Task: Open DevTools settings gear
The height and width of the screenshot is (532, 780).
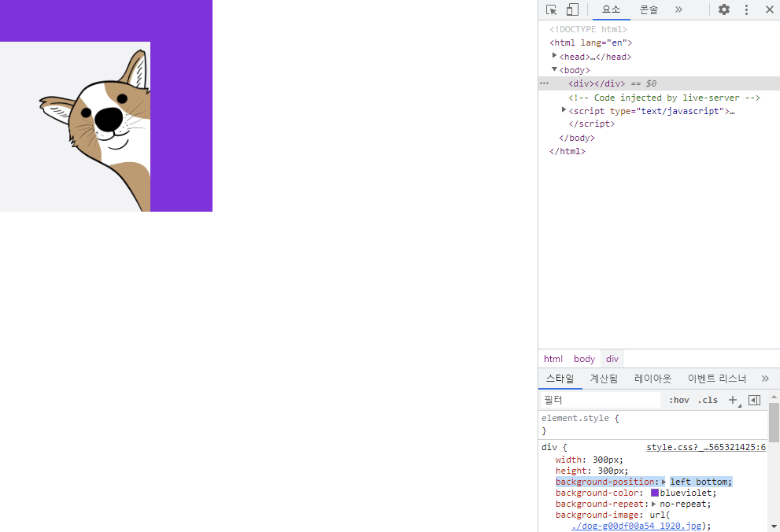Action: (724, 9)
